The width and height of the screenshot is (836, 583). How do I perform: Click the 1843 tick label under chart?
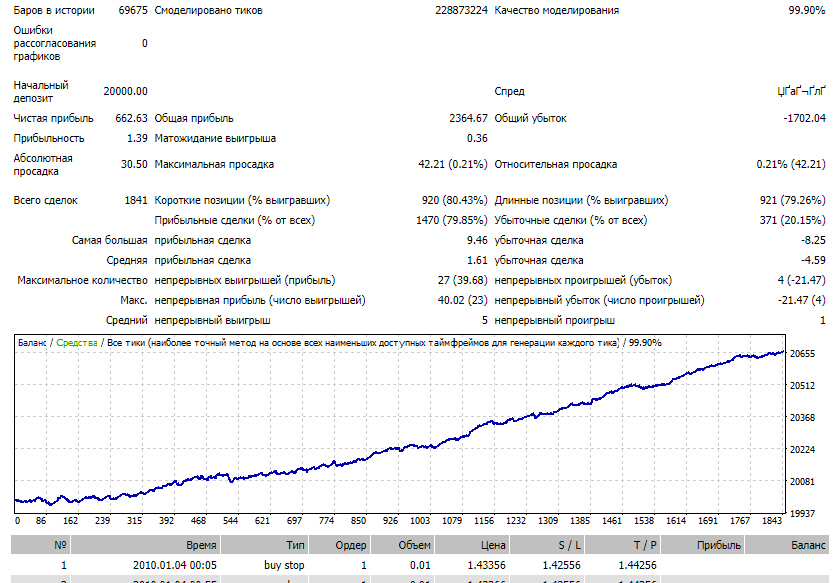772,521
